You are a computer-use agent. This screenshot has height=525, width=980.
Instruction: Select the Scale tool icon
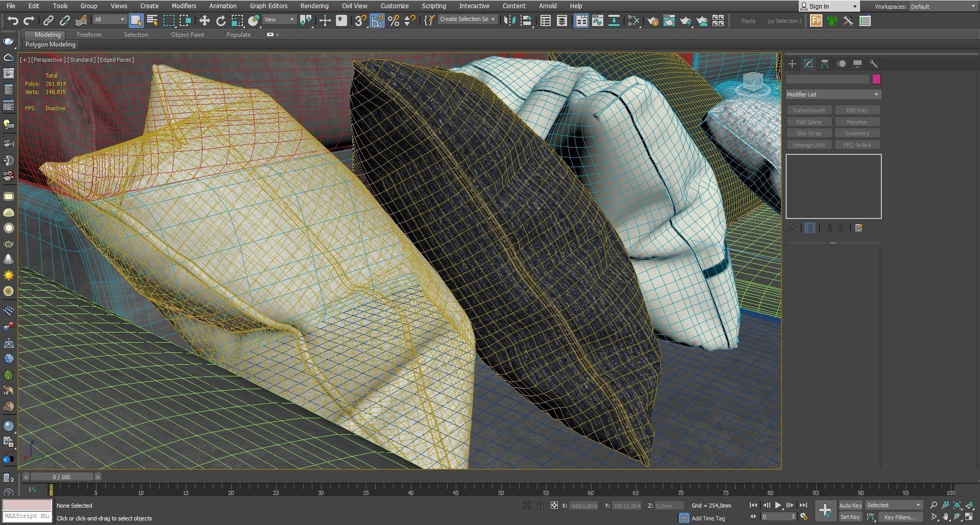(237, 20)
